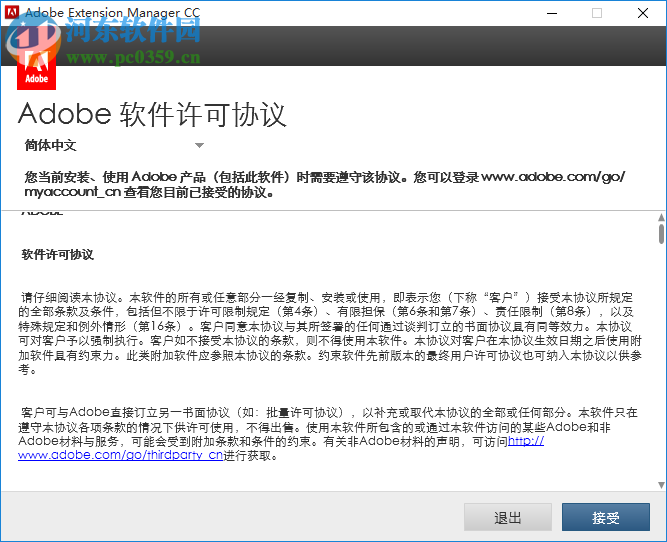
Task: Click the license text scrollbar thumb
Action: point(661,234)
